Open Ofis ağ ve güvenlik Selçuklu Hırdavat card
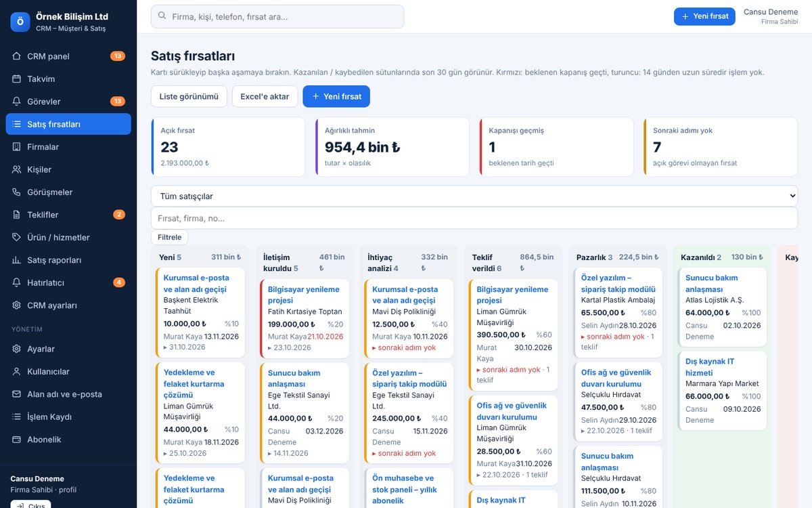812x508 pixels. (618, 401)
